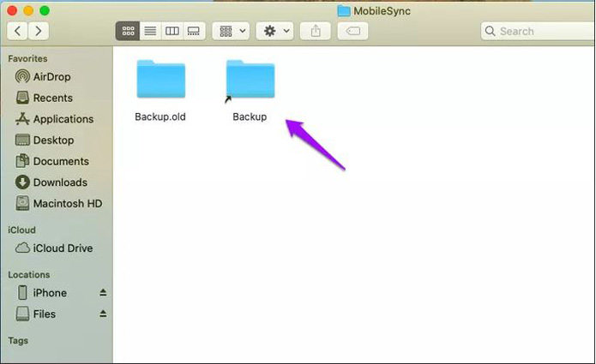
Task: Open the gear Action menu dropdown
Action: pos(276,31)
